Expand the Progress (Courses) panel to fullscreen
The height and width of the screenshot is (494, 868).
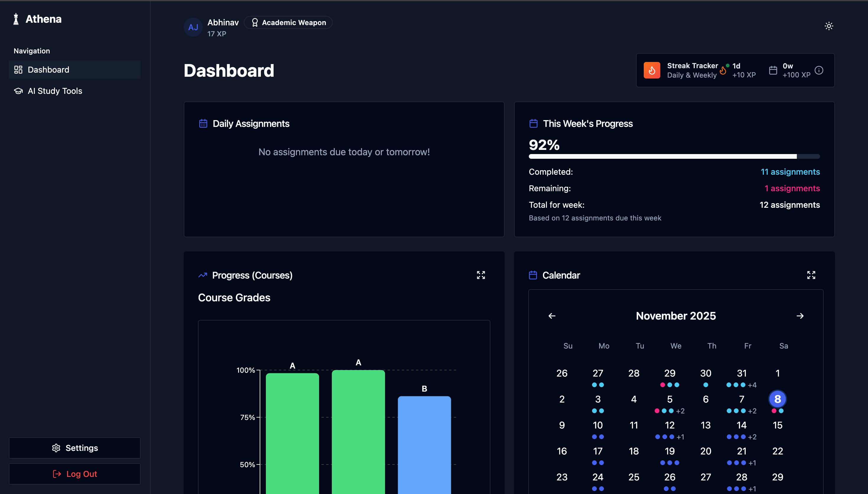(x=480, y=275)
